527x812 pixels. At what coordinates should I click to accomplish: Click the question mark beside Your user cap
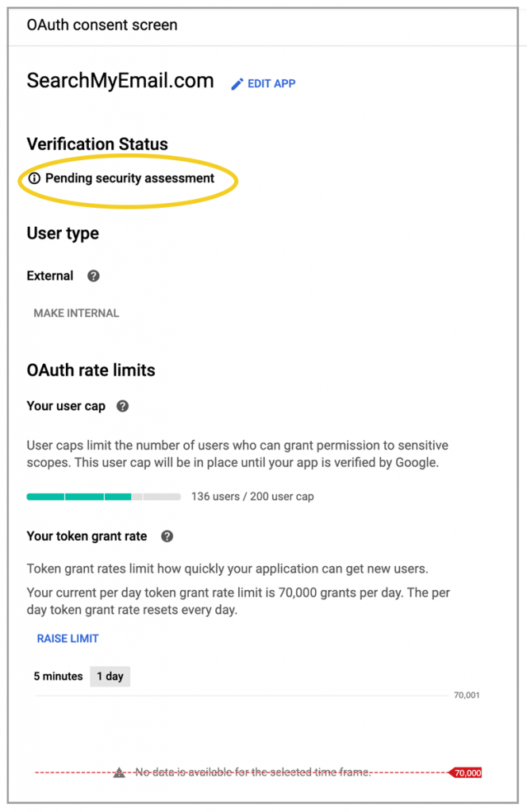click(123, 406)
